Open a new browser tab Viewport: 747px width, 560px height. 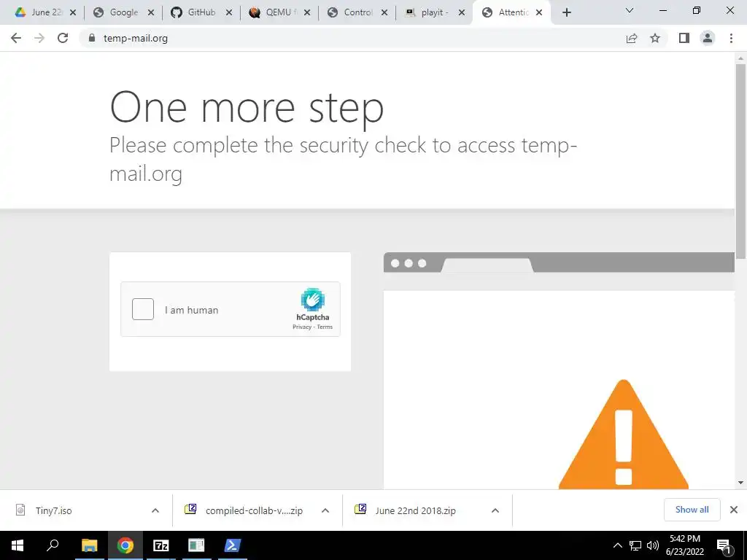(x=566, y=12)
